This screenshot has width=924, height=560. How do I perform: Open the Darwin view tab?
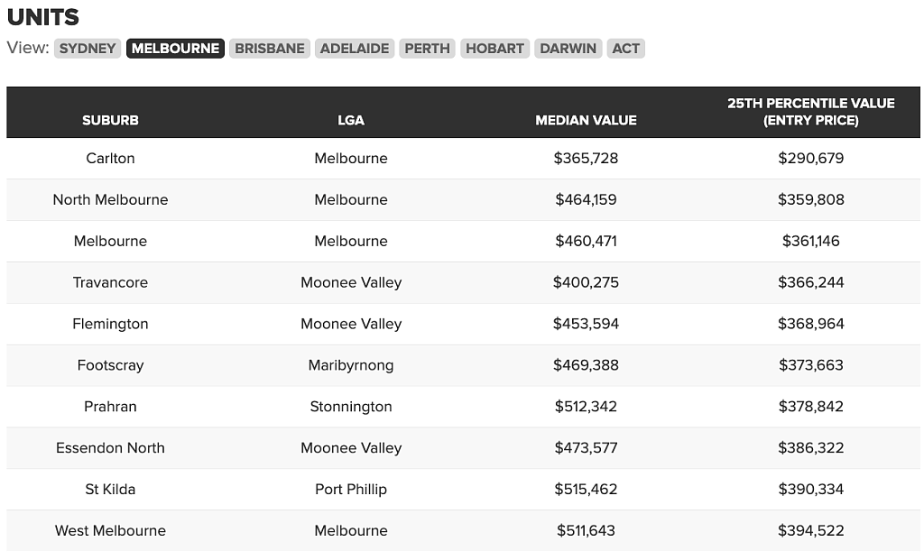pos(568,49)
